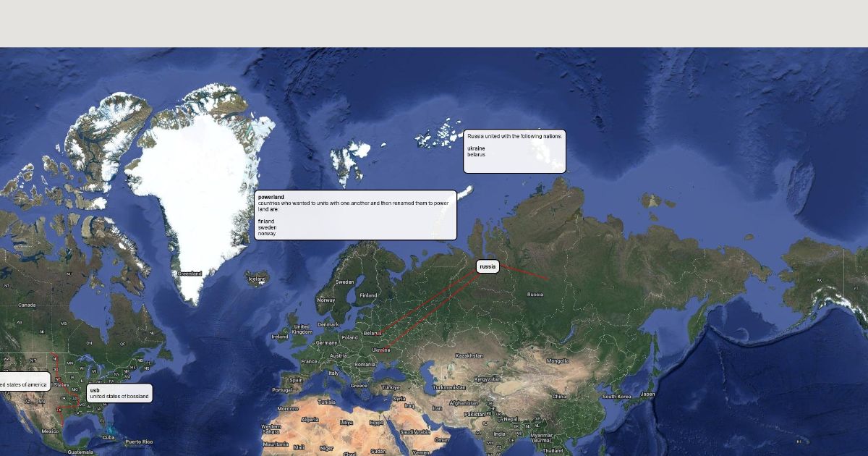Select the Puerto Rico label
Screen dimensions: 868x456
(139, 442)
